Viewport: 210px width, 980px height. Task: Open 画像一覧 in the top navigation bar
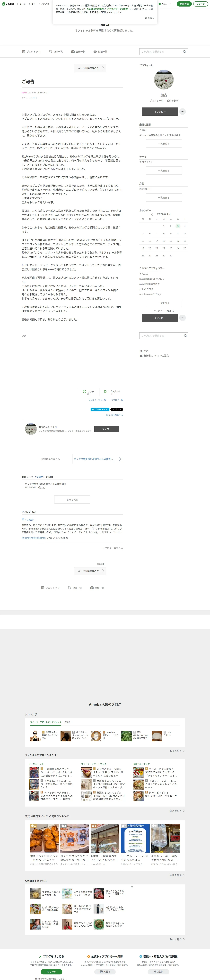click(x=78, y=51)
